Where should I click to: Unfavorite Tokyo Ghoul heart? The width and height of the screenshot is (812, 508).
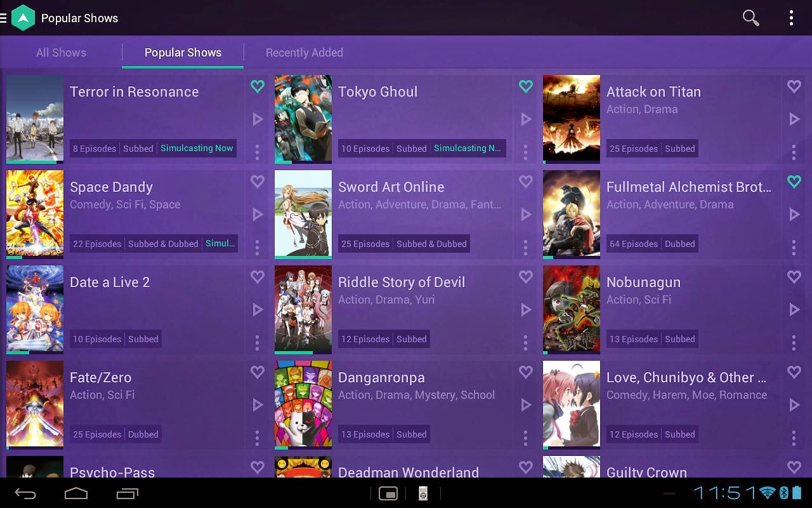pos(526,86)
